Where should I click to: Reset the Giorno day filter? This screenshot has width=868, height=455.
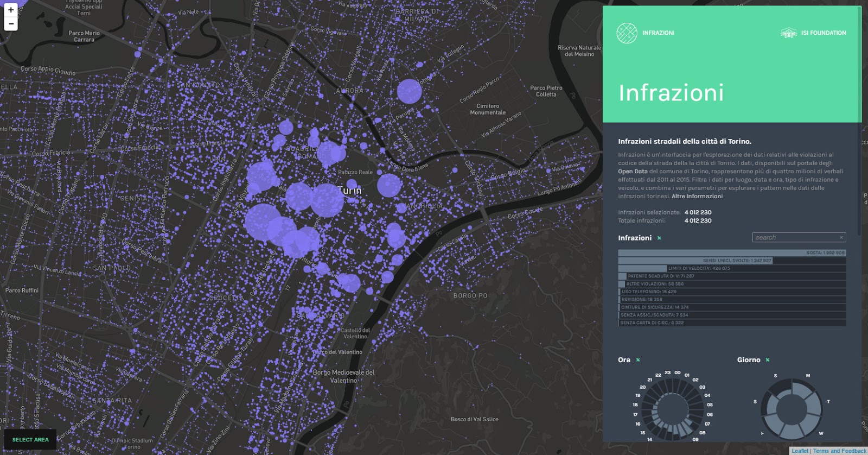pyautogui.click(x=768, y=360)
